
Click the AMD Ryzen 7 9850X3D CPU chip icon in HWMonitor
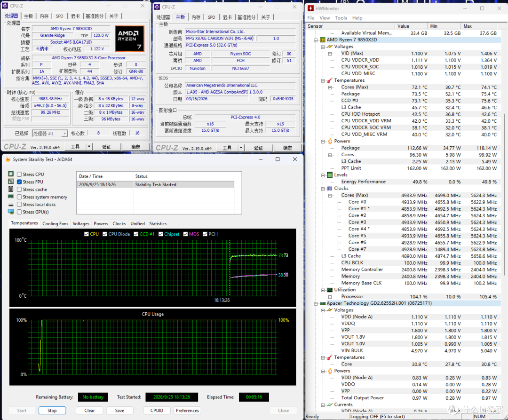click(x=322, y=40)
